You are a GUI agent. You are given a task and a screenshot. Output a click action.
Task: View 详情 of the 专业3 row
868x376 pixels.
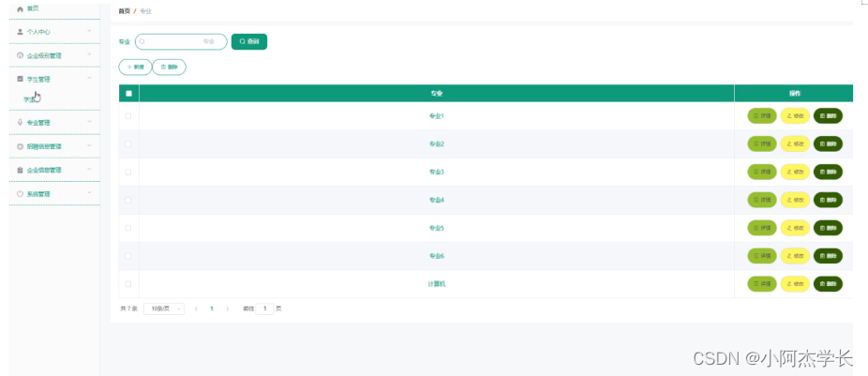[x=762, y=172]
